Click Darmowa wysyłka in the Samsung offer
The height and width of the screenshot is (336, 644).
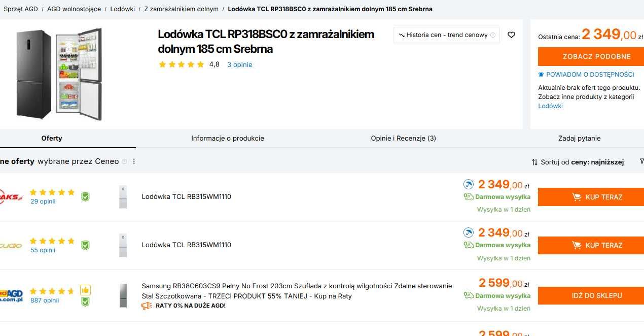pos(503,296)
